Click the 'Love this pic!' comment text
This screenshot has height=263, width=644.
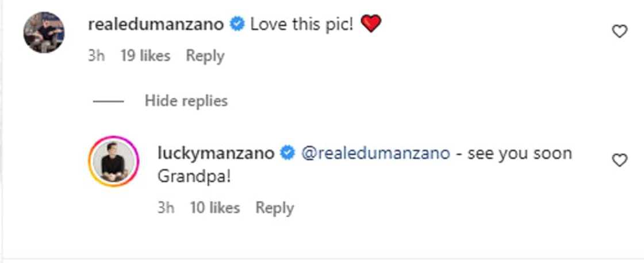pos(302,25)
